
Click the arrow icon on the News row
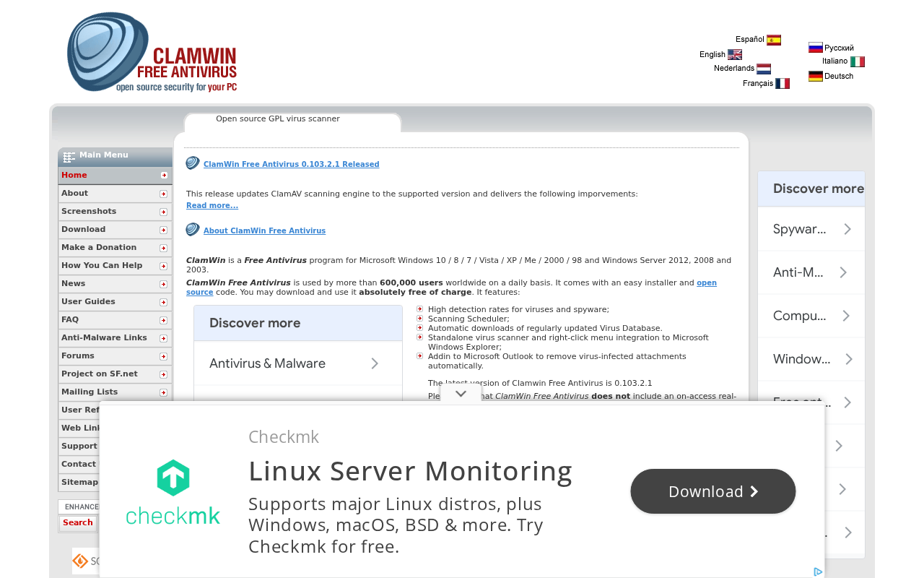[x=164, y=284]
